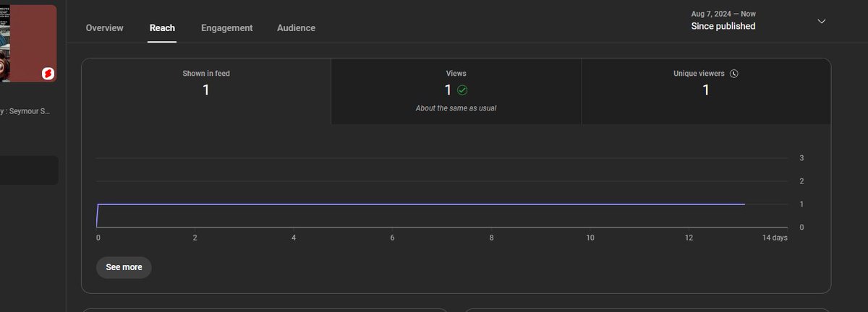Click the See more button
868x312 pixels.
coord(124,267)
